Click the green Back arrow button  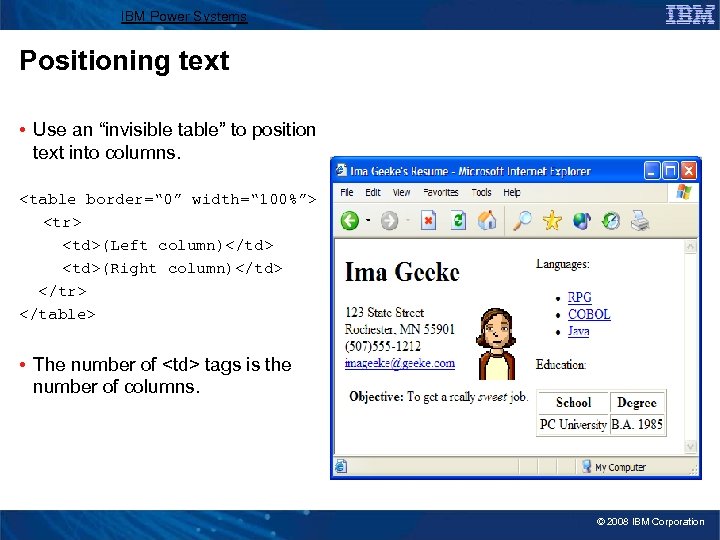point(350,221)
